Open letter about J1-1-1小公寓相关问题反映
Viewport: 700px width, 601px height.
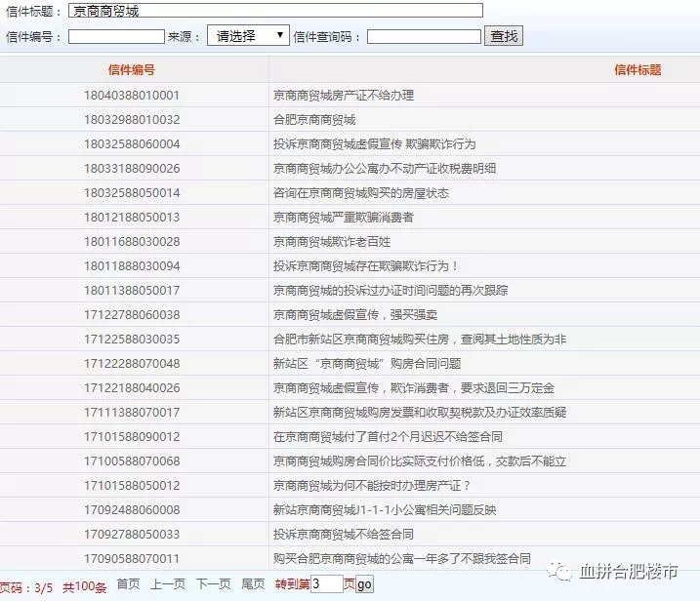(385, 509)
